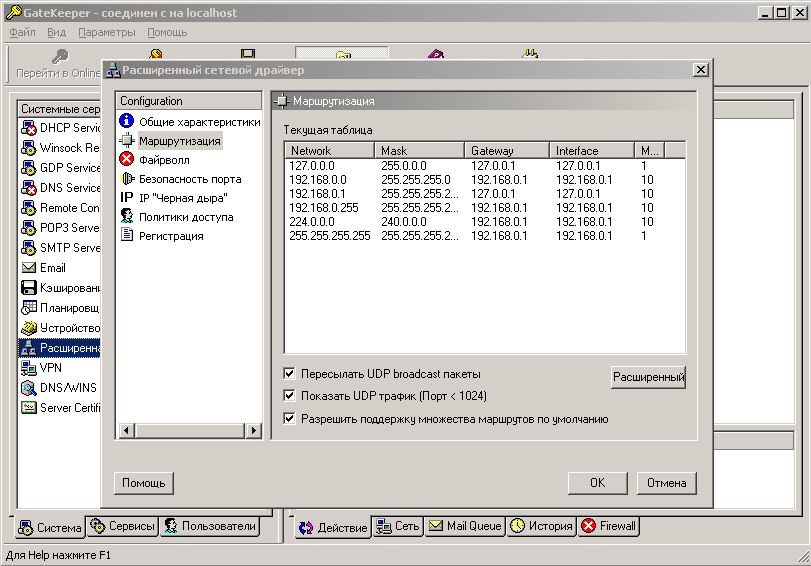Image resolution: width=811 pixels, height=566 pixels.
Task: Toggle Пересылать UDP broadcast пакеты checkbox
Action: (289, 373)
